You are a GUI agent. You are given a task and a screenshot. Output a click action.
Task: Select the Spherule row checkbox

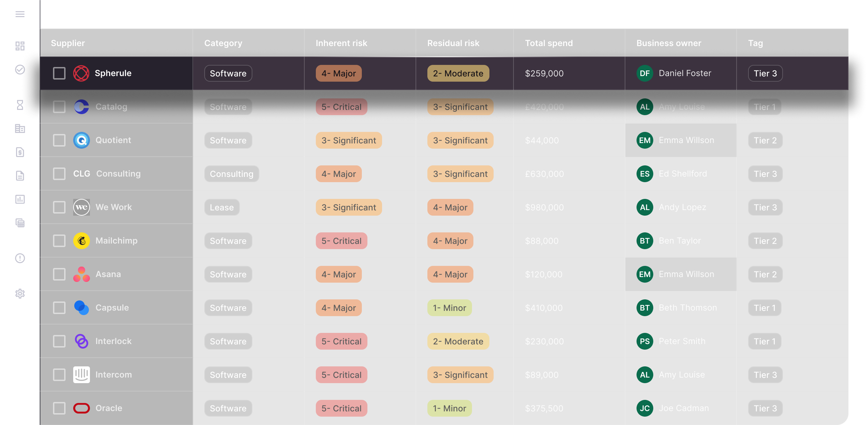click(59, 73)
